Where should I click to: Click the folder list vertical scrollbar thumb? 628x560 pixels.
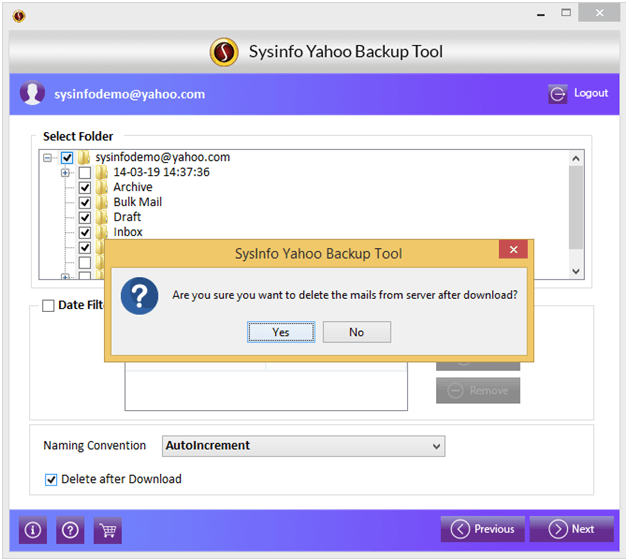pos(576,207)
